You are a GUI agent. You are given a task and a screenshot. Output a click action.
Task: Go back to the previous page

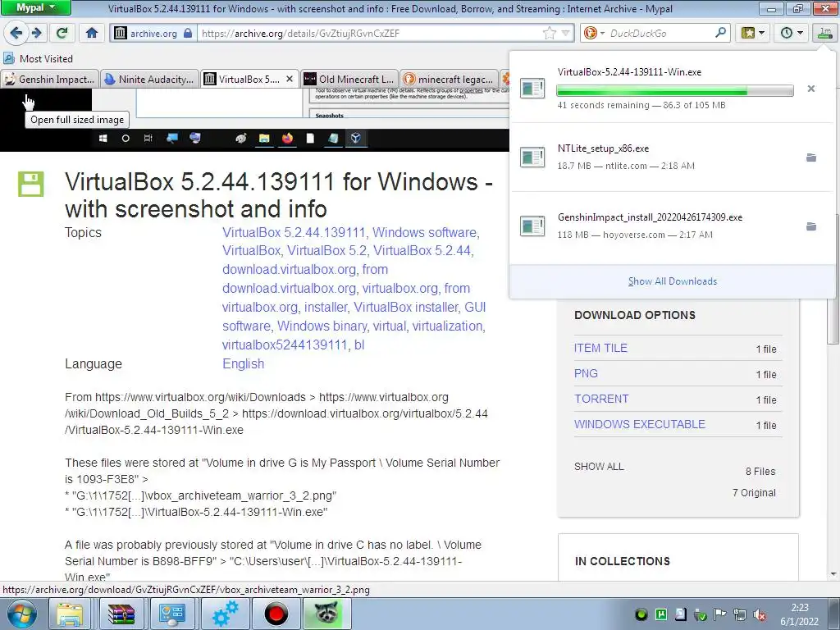16,33
